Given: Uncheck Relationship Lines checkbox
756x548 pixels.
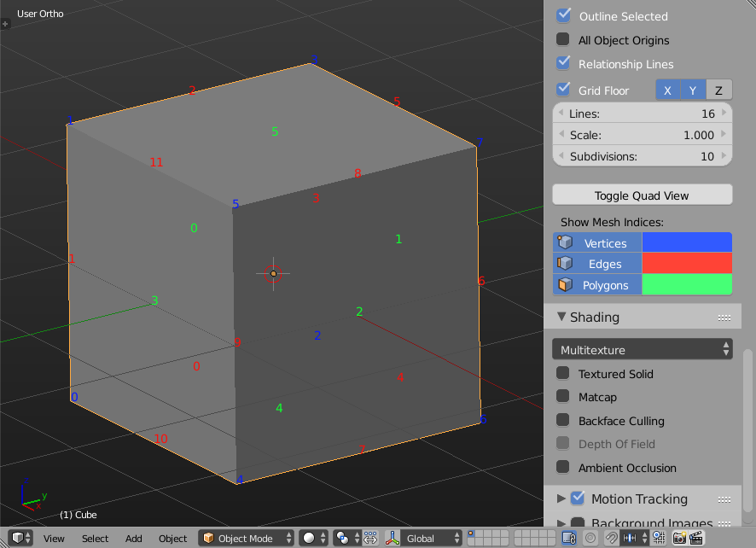Looking at the screenshot, I should [563, 62].
